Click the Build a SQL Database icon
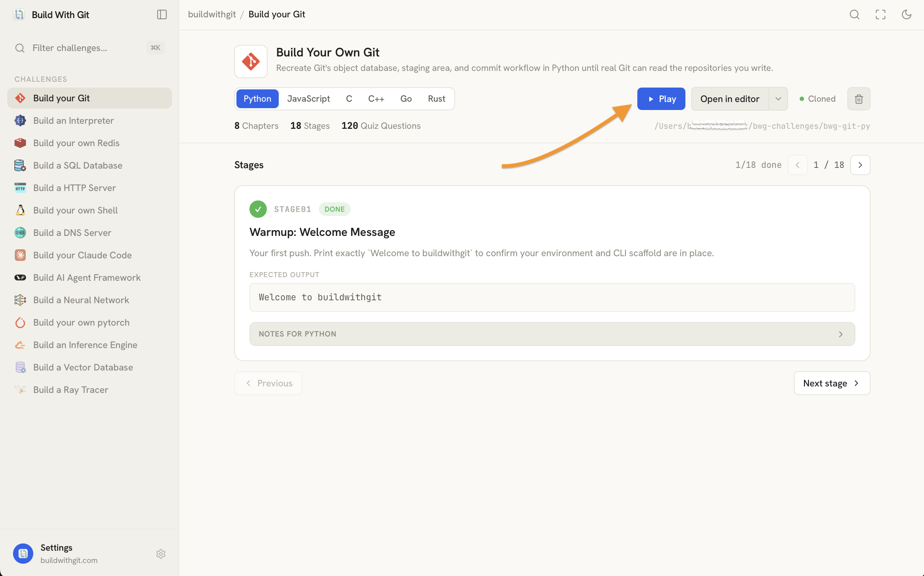This screenshot has height=576, width=924. (x=20, y=165)
